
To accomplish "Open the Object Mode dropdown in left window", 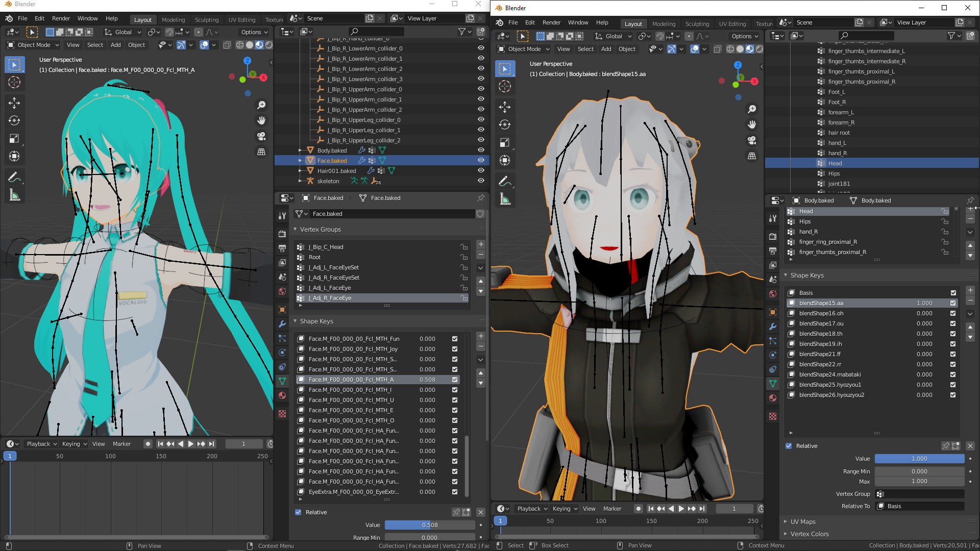I will click(34, 45).
